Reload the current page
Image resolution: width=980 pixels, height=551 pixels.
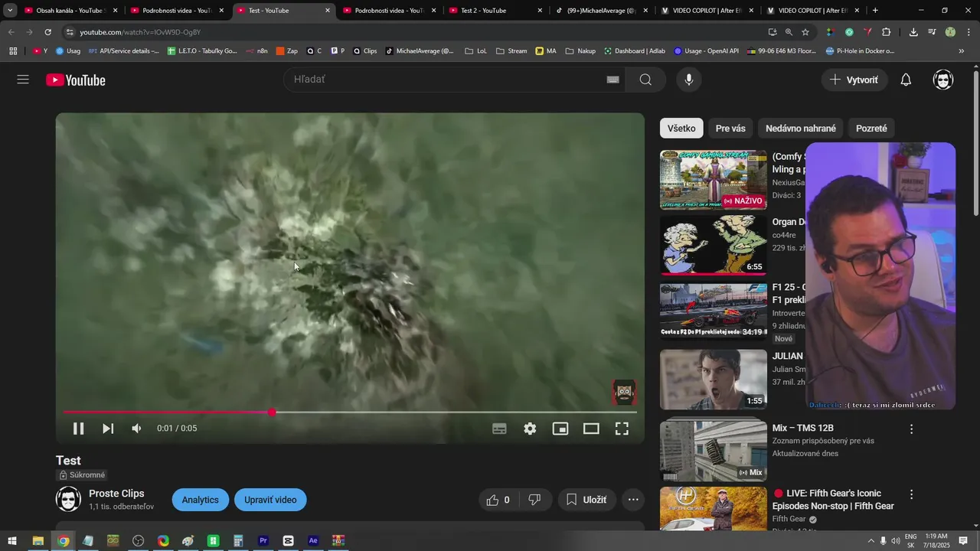pyautogui.click(x=47, y=32)
